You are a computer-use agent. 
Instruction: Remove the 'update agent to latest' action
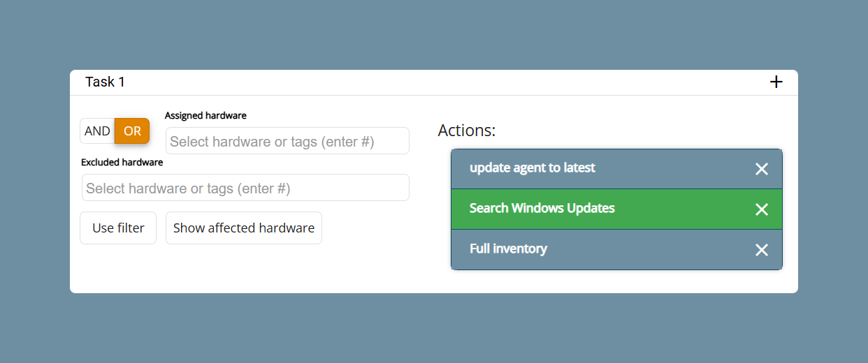[x=762, y=169]
